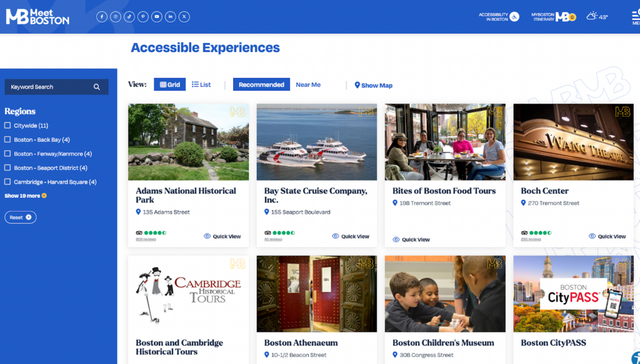Open Boston and Cambridge Historical Tours title

(179, 347)
